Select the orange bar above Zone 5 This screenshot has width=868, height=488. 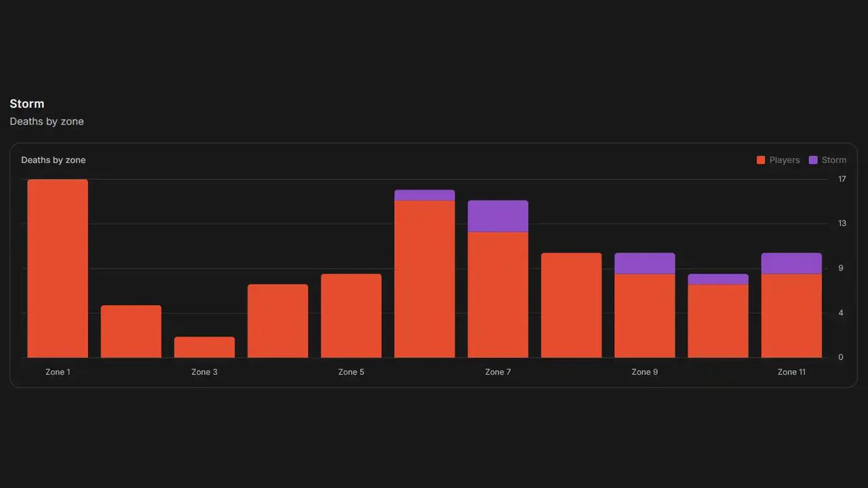click(x=351, y=316)
